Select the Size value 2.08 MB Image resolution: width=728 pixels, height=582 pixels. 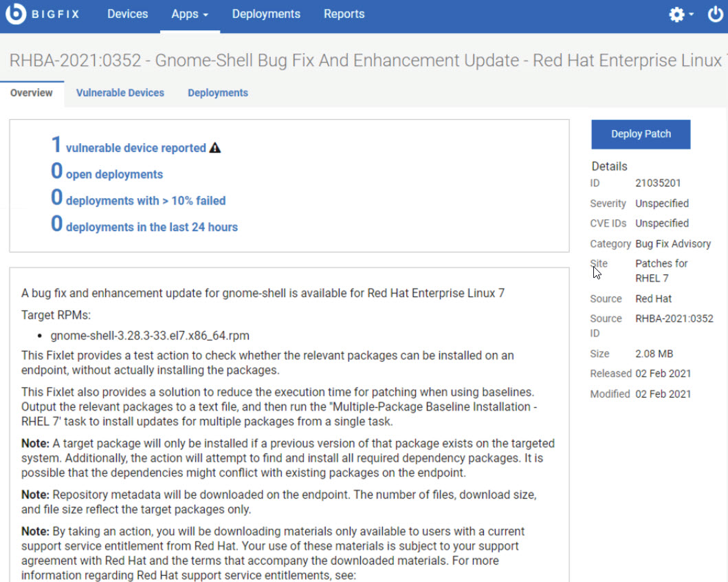coord(654,354)
